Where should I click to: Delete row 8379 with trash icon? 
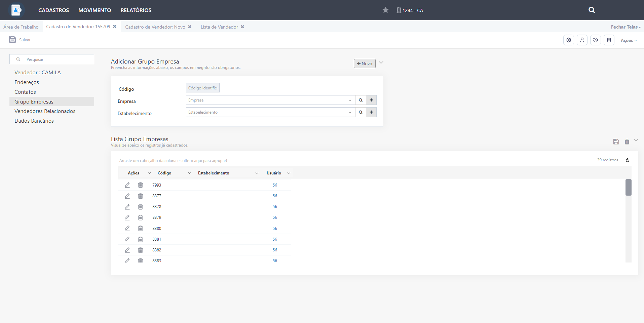pyautogui.click(x=141, y=217)
